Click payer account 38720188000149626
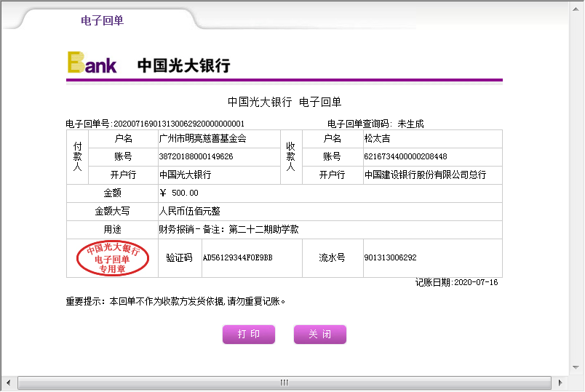The height and width of the screenshot is (392, 585). pyautogui.click(x=196, y=156)
